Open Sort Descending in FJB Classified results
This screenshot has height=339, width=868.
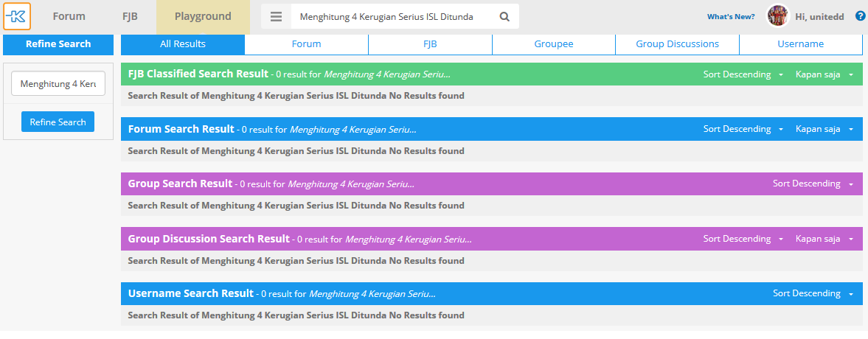[x=743, y=74]
